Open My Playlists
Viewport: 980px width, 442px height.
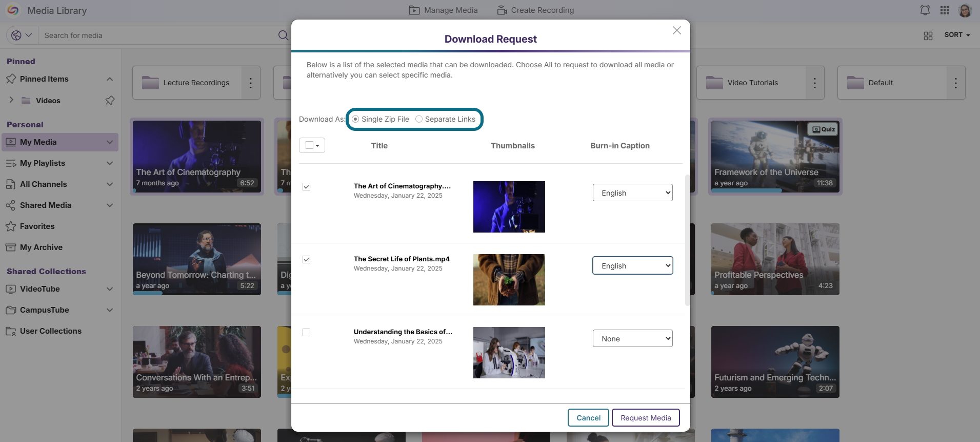point(43,163)
